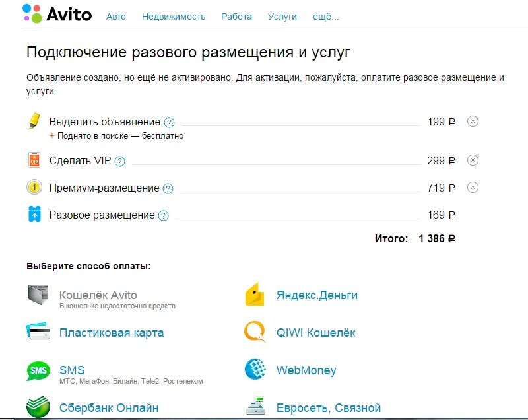The height and width of the screenshot is (420, 528).
Task: Click the plastic card icon
Action: 38,332
